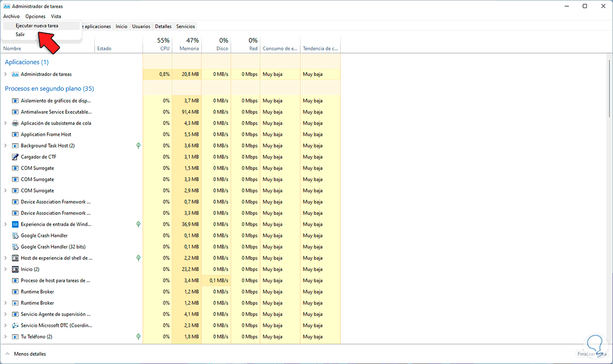
Task: Click the Administrador de tareas process icon
Action: tap(15, 74)
